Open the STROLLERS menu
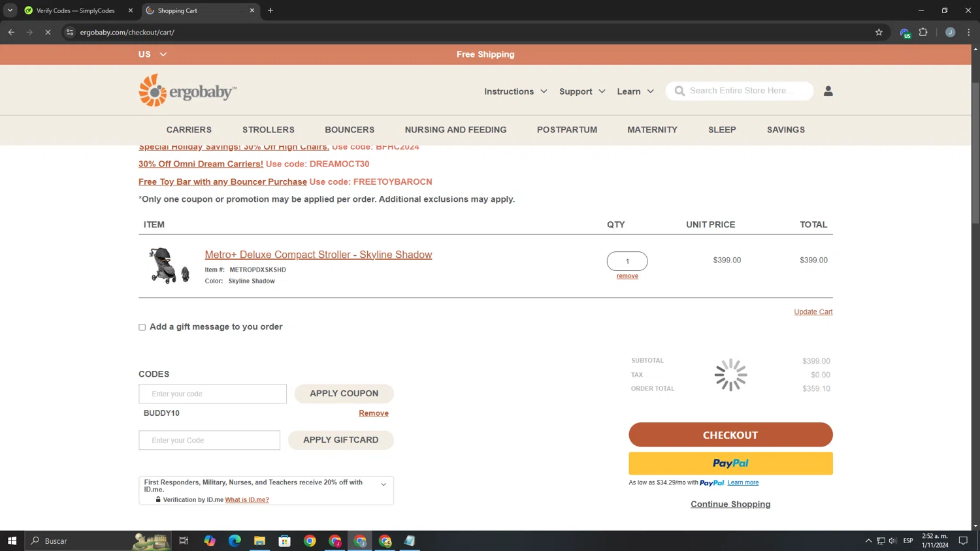 [269, 130]
